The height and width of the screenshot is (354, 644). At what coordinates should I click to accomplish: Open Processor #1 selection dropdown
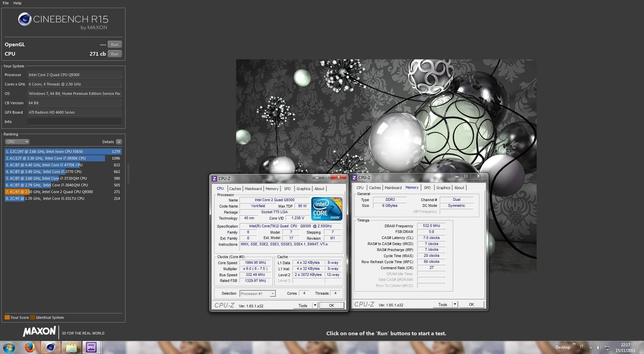coord(258,294)
